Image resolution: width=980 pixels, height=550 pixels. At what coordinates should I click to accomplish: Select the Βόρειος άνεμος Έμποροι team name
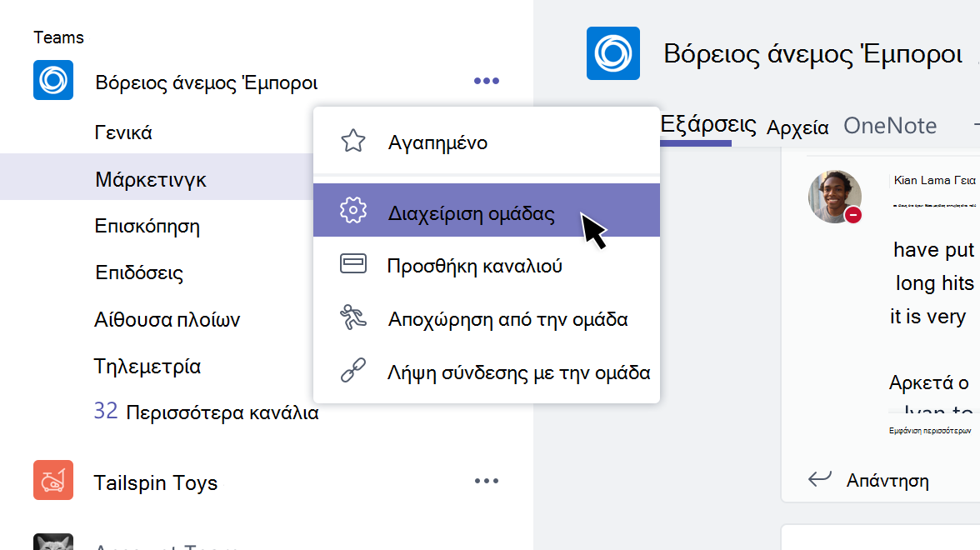tap(207, 82)
